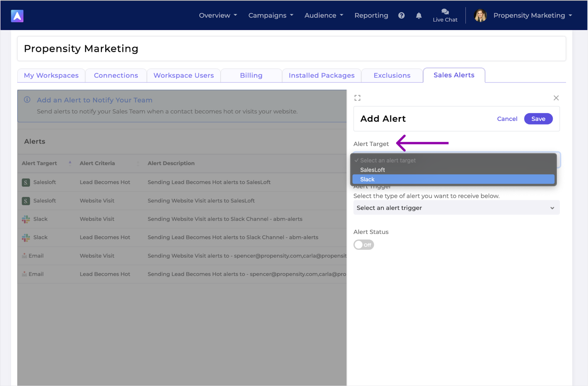588x386 pixels.
Task: Switch to Exclusions tab
Action: (x=392, y=75)
